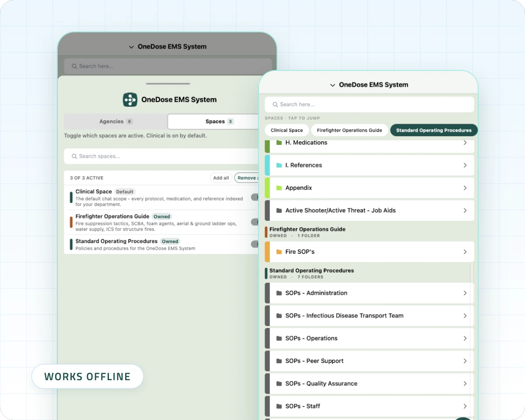The image size is (525, 420).
Task: Switch to the Spaces tab
Action: [x=214, y=122]
